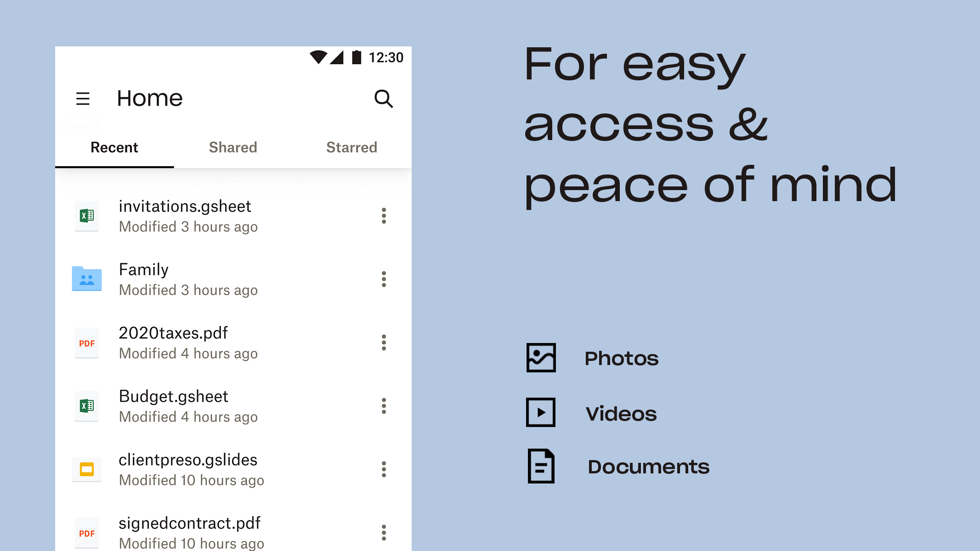Viewport: 980px width, 551px height.
Task: Expand options for Budget.gsheet
Action: (x=384, y=406)
